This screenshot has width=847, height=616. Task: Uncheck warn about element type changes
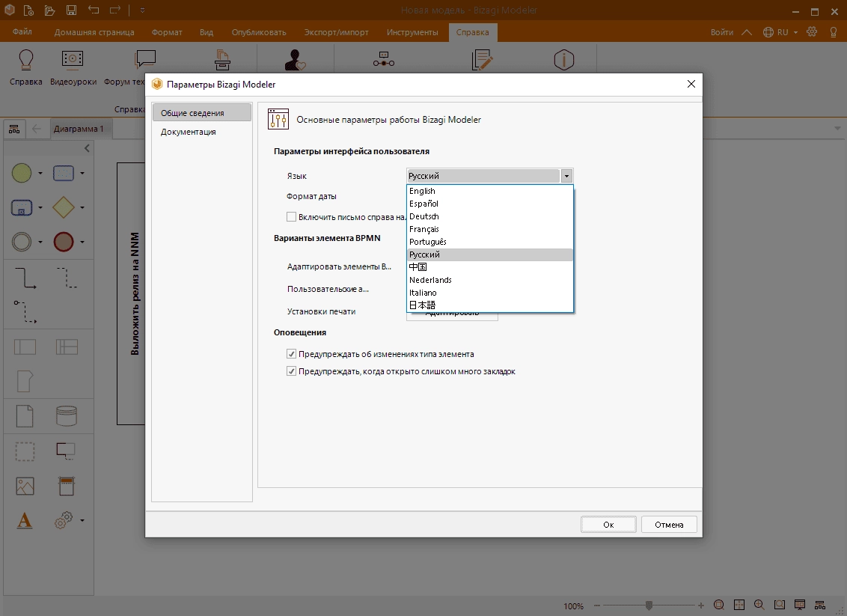pyautogui.click(x=291, y=354)
